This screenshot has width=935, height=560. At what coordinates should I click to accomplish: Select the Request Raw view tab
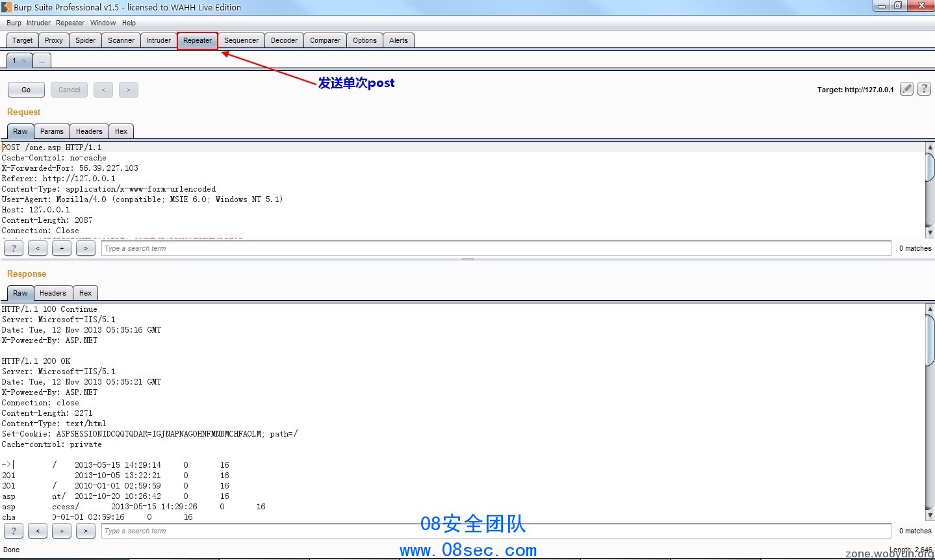point(20,131)
